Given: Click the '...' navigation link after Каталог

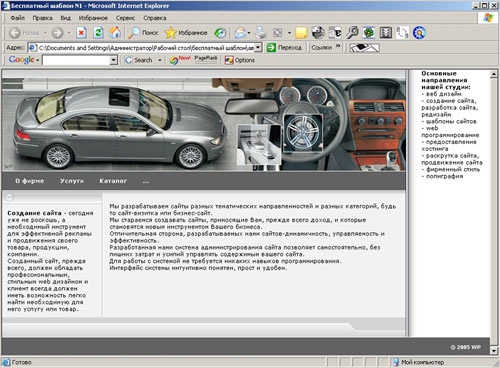Looking at the screenshot, I should coord(146,182).
